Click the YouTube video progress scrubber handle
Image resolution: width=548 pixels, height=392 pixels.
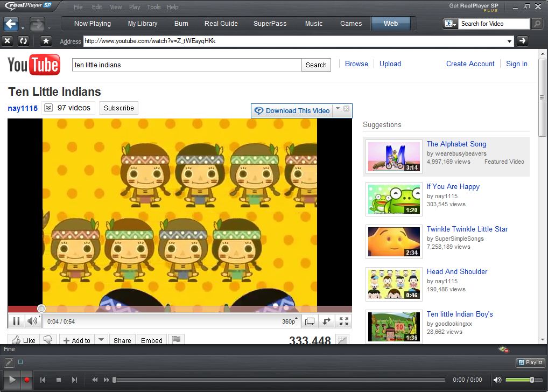(x=41, y=309)
